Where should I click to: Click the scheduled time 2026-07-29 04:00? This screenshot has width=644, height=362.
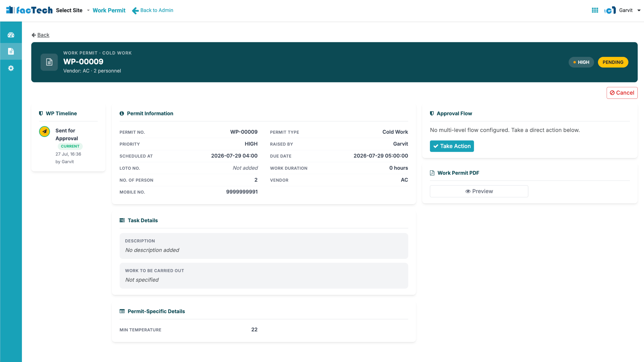(234, 156)
